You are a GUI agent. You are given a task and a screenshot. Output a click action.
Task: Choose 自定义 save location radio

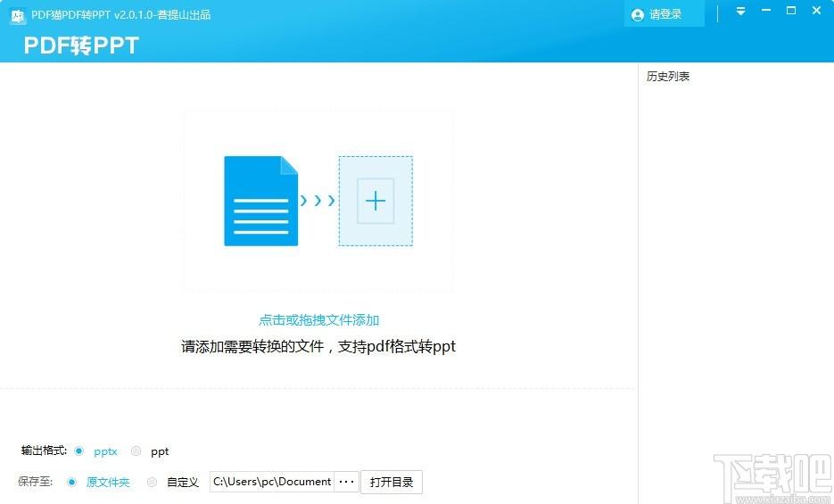coord(153,483)
